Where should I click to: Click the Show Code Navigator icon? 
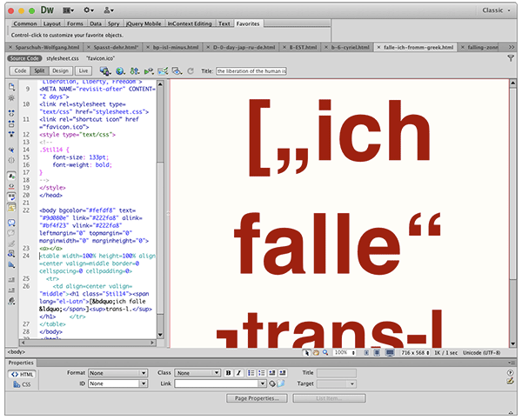(11, 98)
